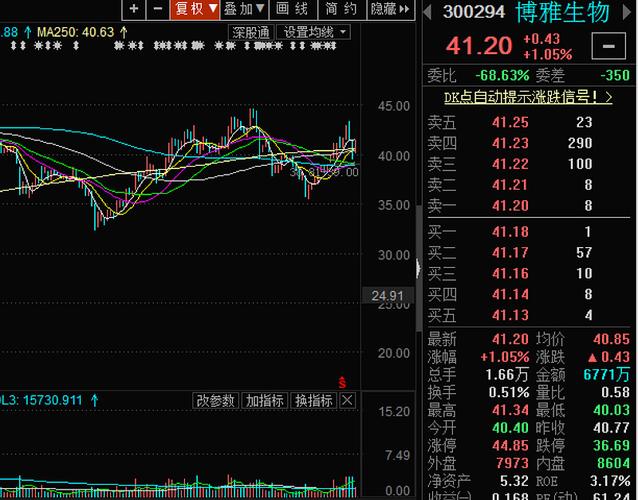Click the red S marker on chart
The height and width of the screenshot is (500, 638).
tap(342, 382)
